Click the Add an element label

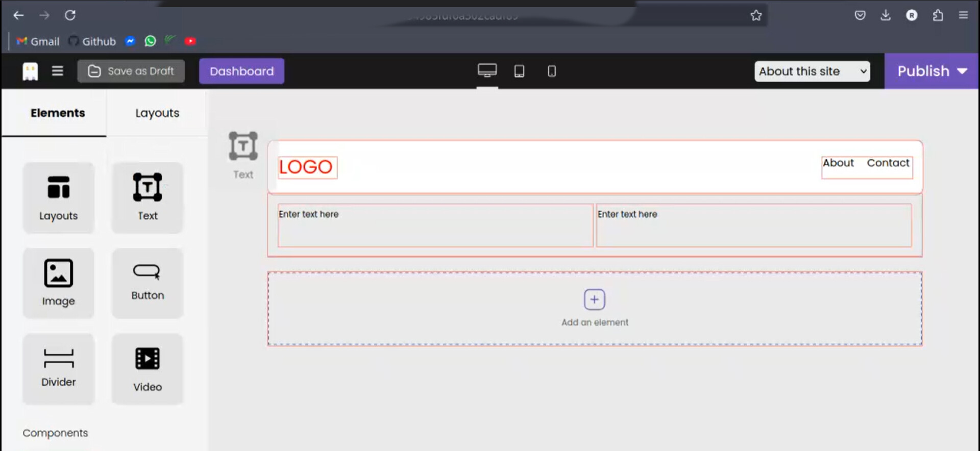[595, 322]
